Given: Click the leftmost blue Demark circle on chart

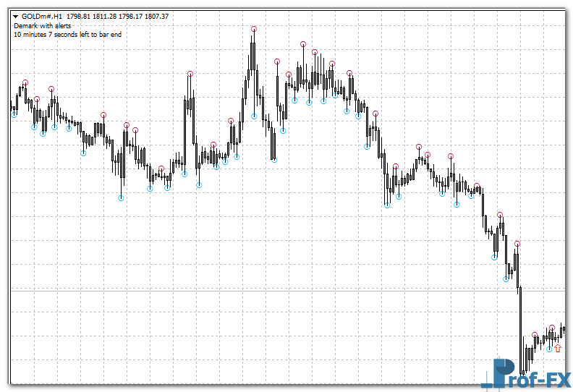Looking at the screenshot, I should click(x=14, y=115).
